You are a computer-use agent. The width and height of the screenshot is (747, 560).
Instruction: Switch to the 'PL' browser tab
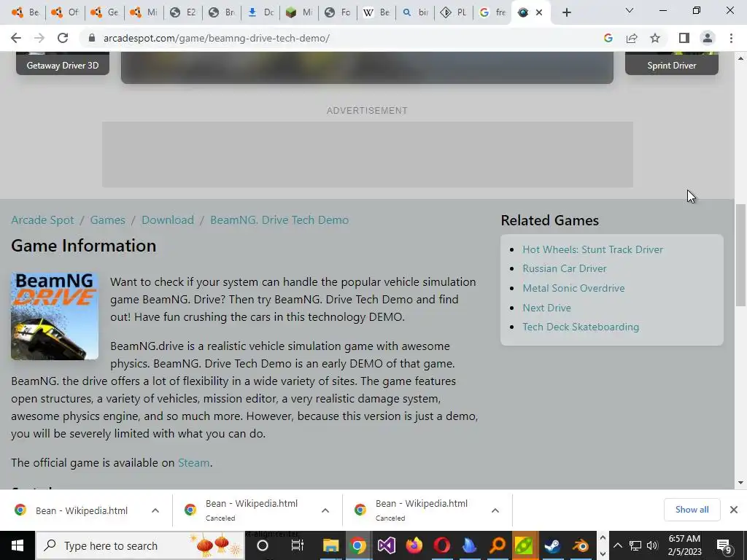tap(454, 12)
